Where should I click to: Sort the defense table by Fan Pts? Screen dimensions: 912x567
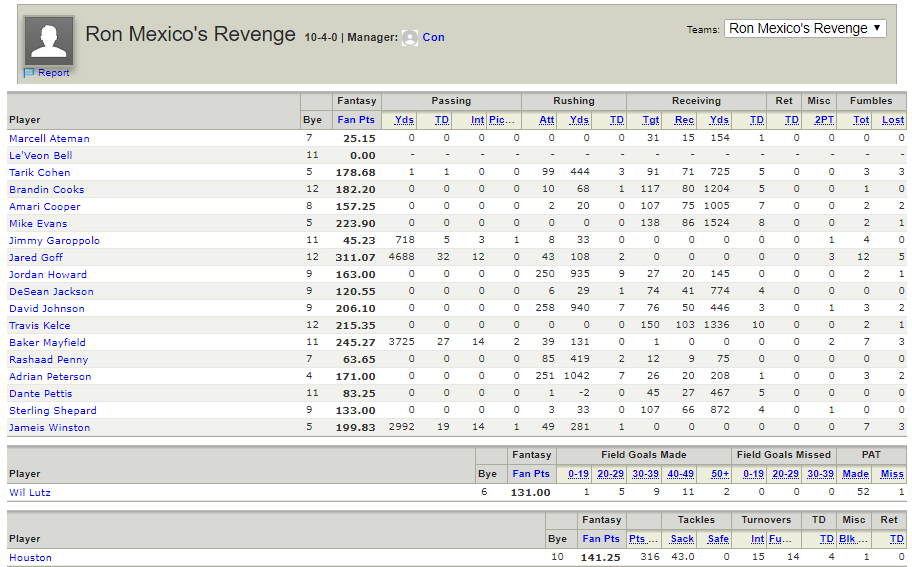point(601,539)
